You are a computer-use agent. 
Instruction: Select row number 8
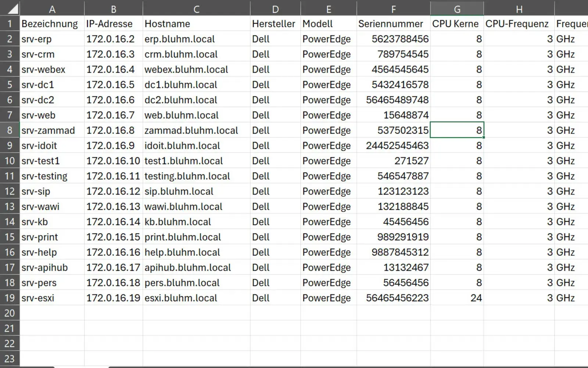pos(10,130)
